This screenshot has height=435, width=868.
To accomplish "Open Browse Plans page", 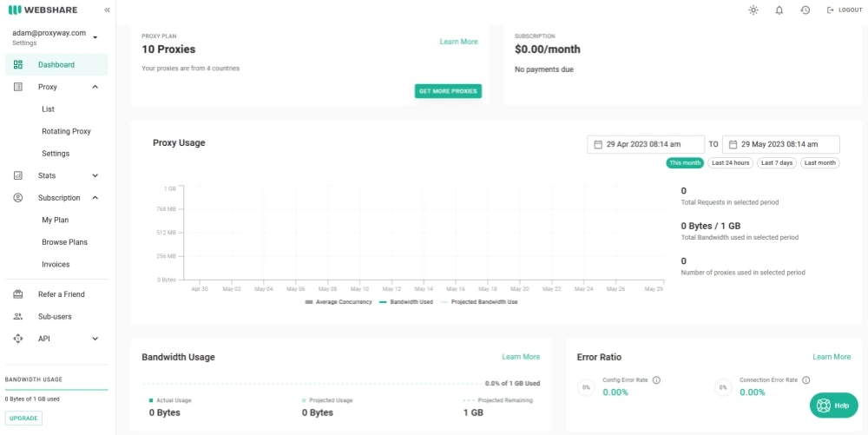I will (64, 242).
